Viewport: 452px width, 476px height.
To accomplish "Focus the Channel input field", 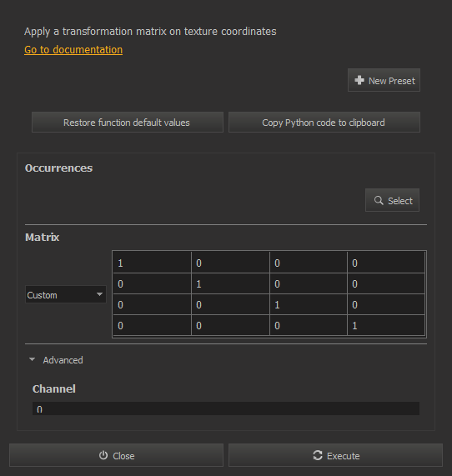I will pos(226,408).
